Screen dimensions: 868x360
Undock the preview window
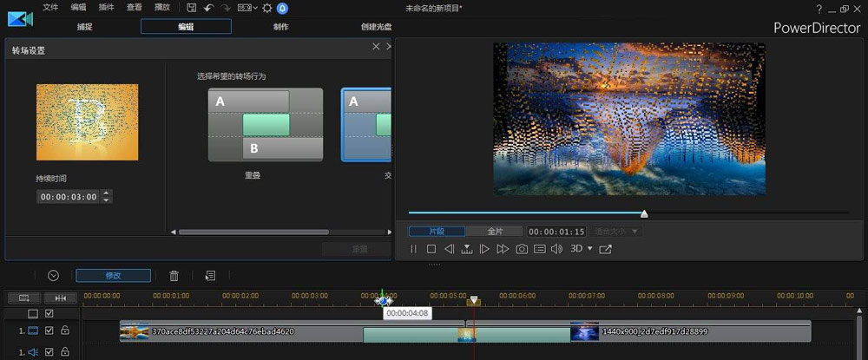[605, 249]
